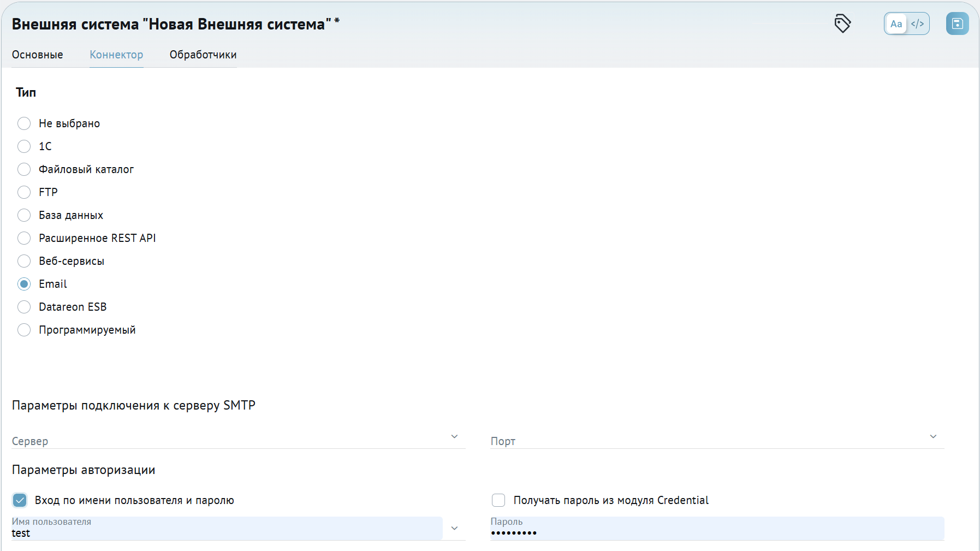980x551 pixels.
Task: Switch to the Aa visual view mode
Action: [x=896, y=23]
